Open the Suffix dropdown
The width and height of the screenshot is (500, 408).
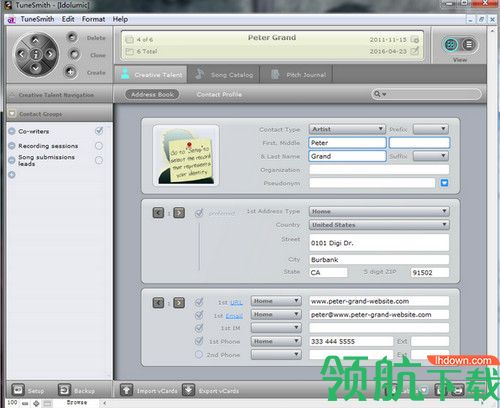click(431, 156)
